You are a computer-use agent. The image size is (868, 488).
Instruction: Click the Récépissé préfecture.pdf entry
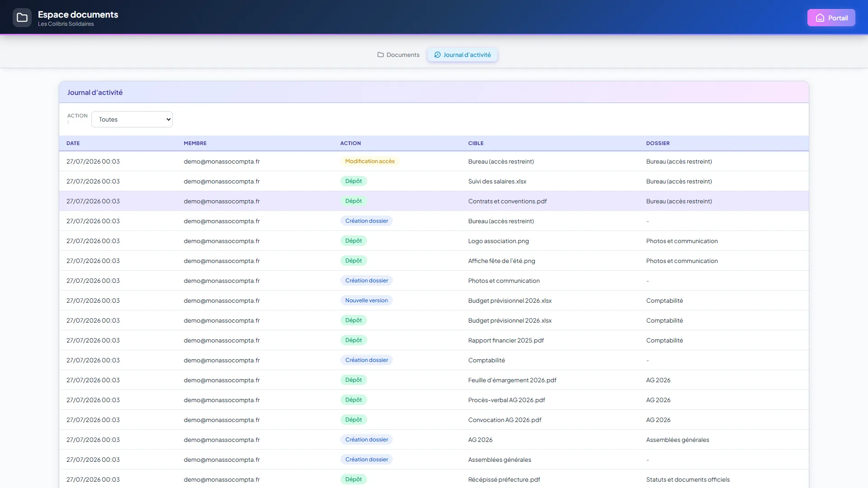pyautogui.click(x=504, y=479)
